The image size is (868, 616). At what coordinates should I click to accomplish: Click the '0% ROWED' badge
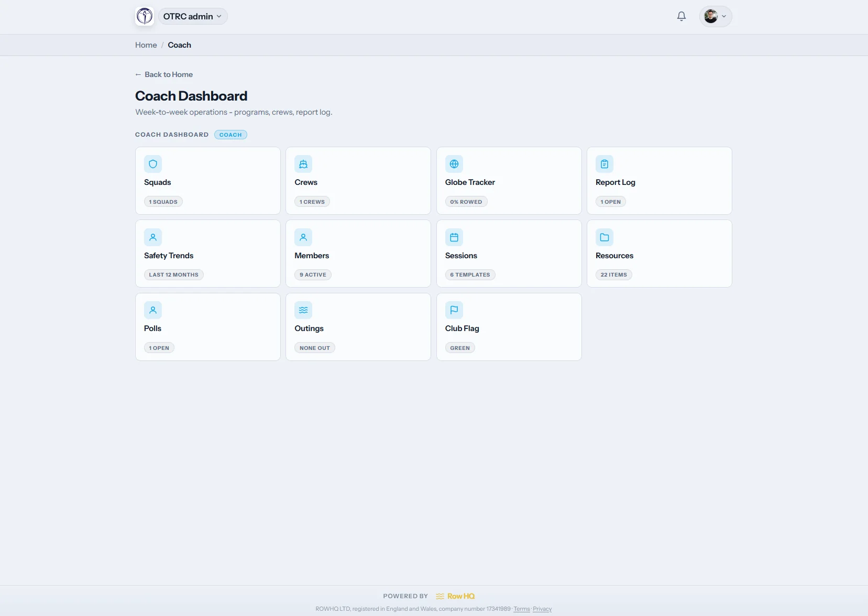(x=466, y=202)
